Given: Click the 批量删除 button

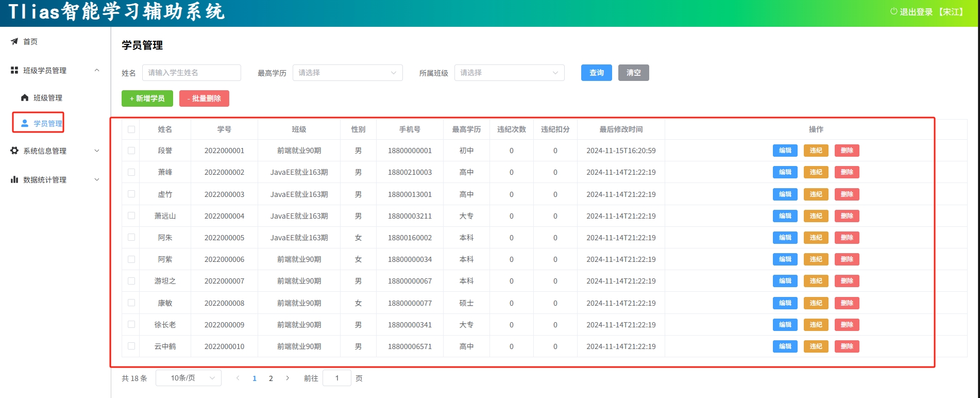Looking at the screenshot, I should pos(204,98).
